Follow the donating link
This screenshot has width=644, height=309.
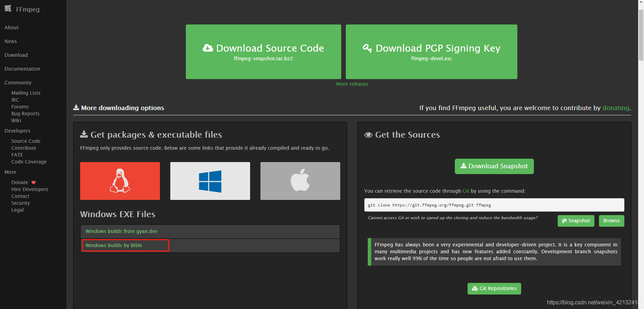coord(616,108)
